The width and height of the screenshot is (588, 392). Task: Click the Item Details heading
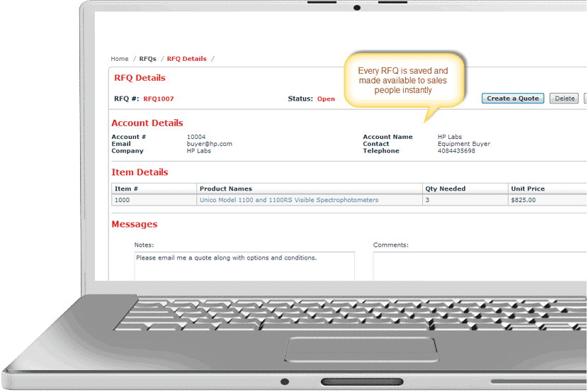[x=140, y=172]
